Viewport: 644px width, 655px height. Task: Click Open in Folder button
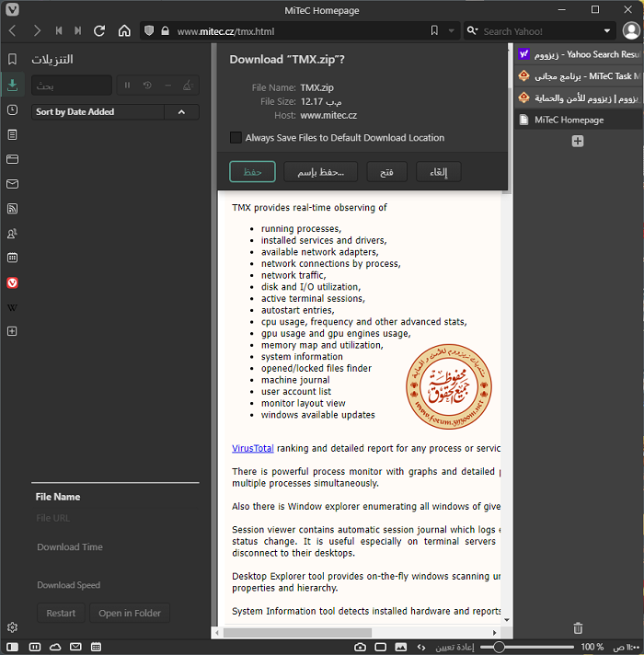coord(130,613)
